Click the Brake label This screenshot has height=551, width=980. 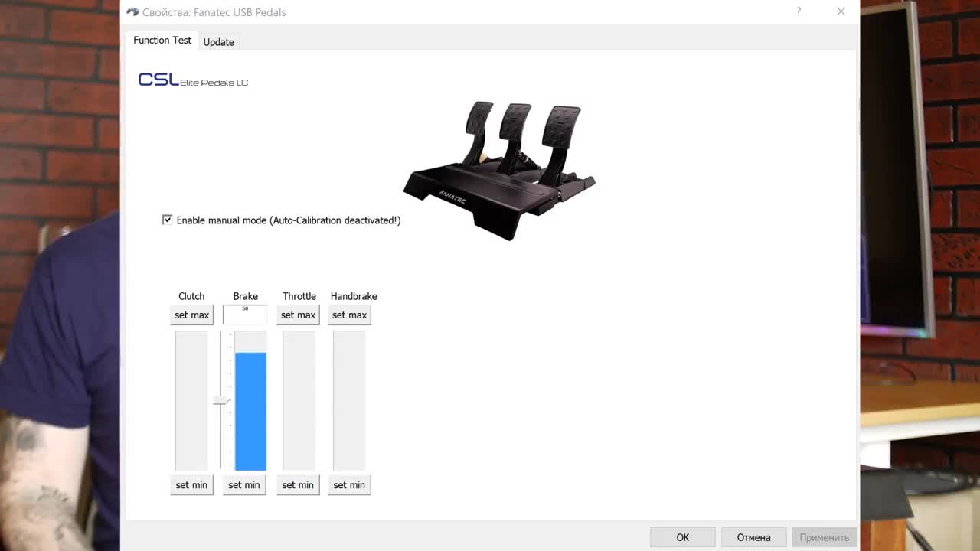click(246, 296)
